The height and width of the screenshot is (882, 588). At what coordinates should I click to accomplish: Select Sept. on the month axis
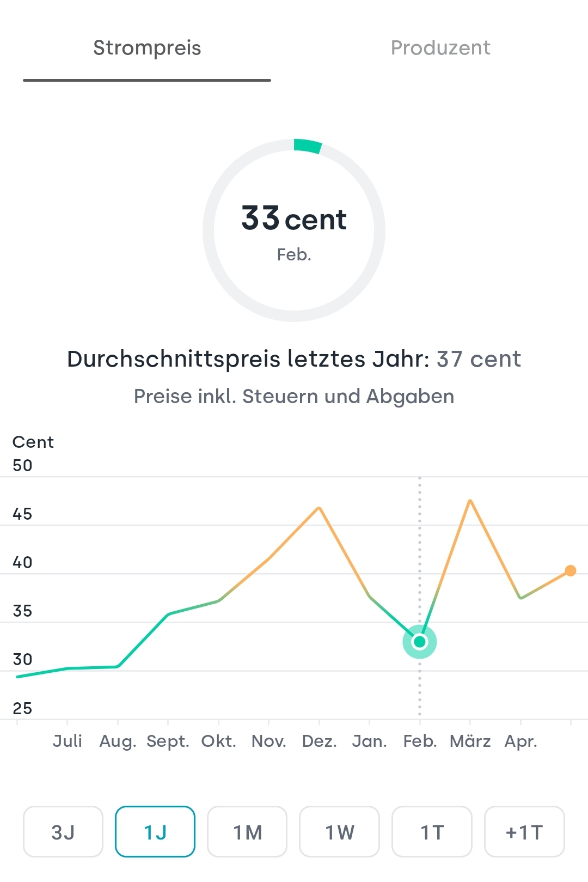pyautogui.click(x=168, y=741)
